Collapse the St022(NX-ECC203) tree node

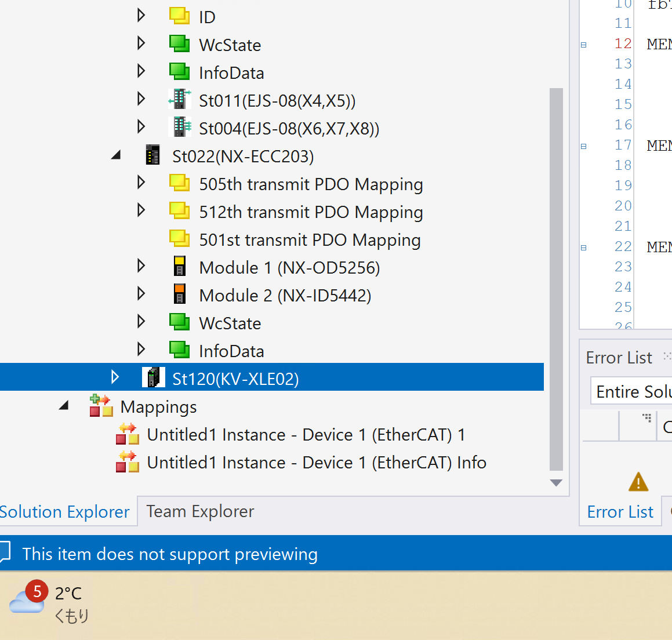116,155
